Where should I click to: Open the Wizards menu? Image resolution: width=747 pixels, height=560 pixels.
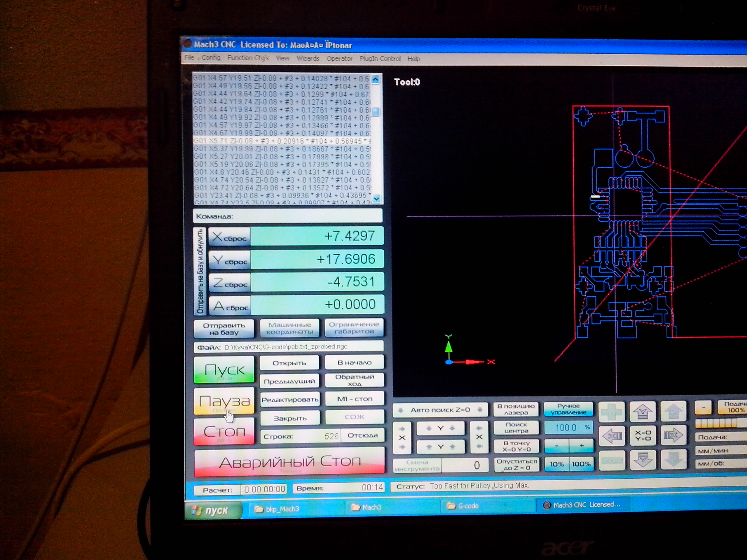308,58
